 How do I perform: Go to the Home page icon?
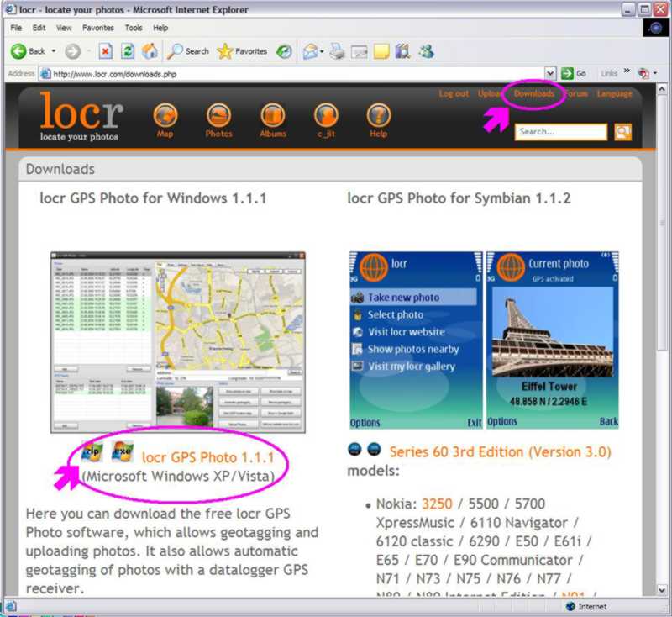click(x=150, y=51)
